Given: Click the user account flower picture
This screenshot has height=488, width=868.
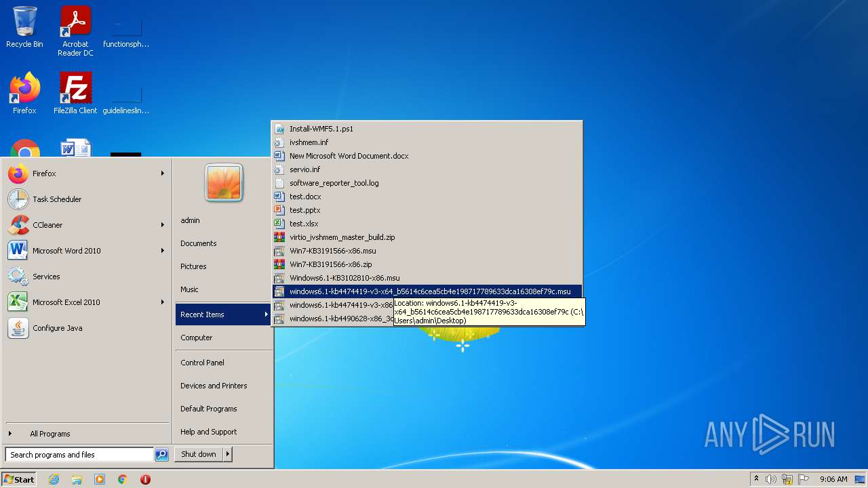Looking at the screenshot, I should pos(224,183).
